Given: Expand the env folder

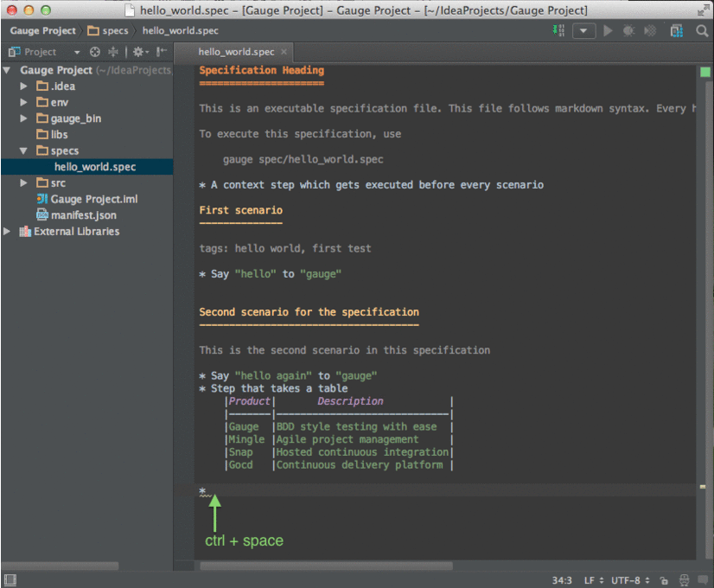Looking at the screenshot, I should coord(23,103).
